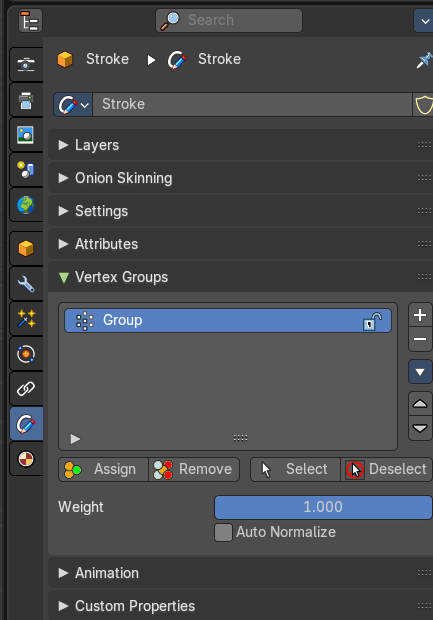Image resolution: width=433 pixels, height=620 pixels.
Task: Expand the Custom Properties panel
Action: click(63, 606)
